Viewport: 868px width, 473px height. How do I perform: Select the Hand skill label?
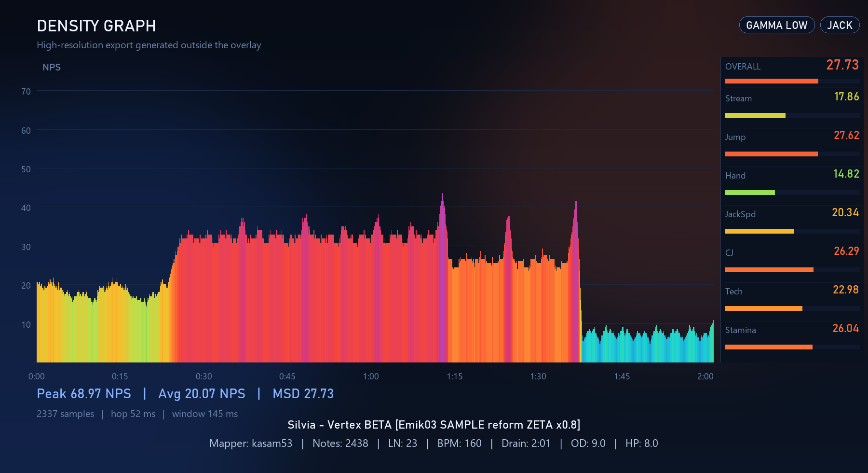coord(735,176)
